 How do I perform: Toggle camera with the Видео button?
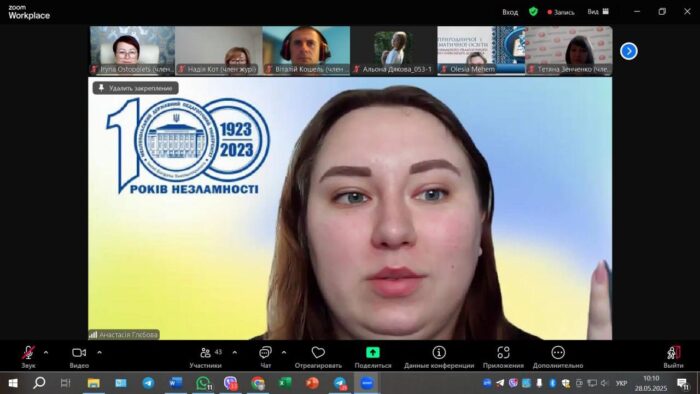point(79,357)
